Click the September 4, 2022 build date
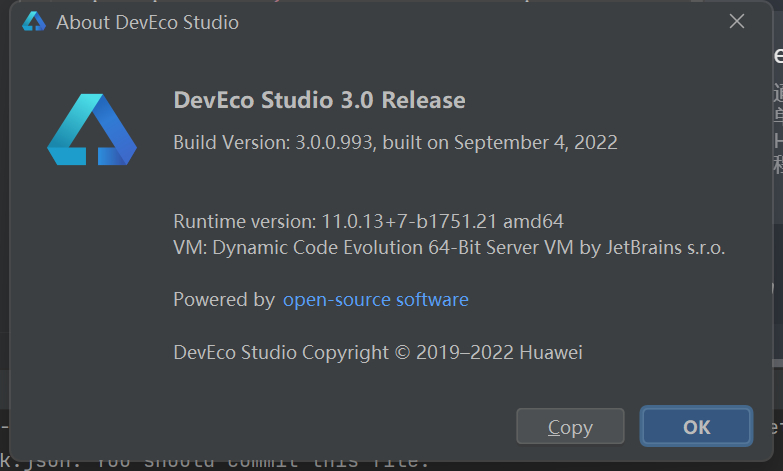The image size is (783, 471). click(x=535, y=143)
